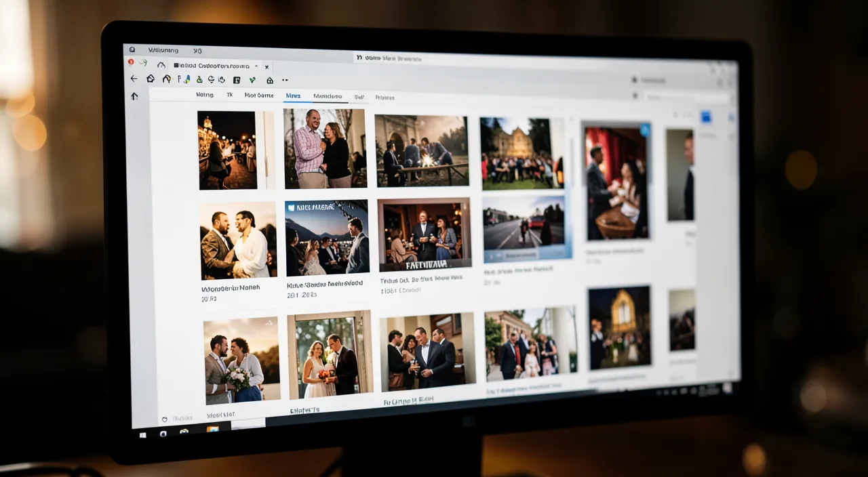This screenshot has height=477, width=868.
Task: Open the couple with bouquet at sunset photo
Action: pos(242,360)
